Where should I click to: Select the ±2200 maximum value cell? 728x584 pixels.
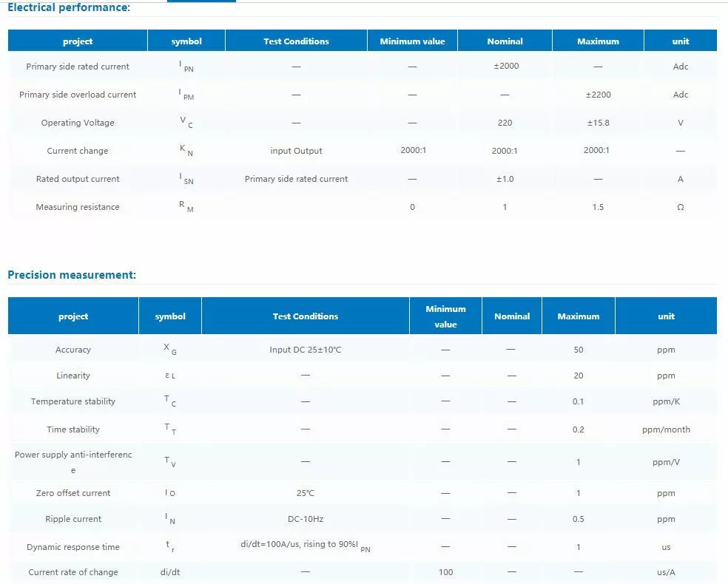coord(598,95)
